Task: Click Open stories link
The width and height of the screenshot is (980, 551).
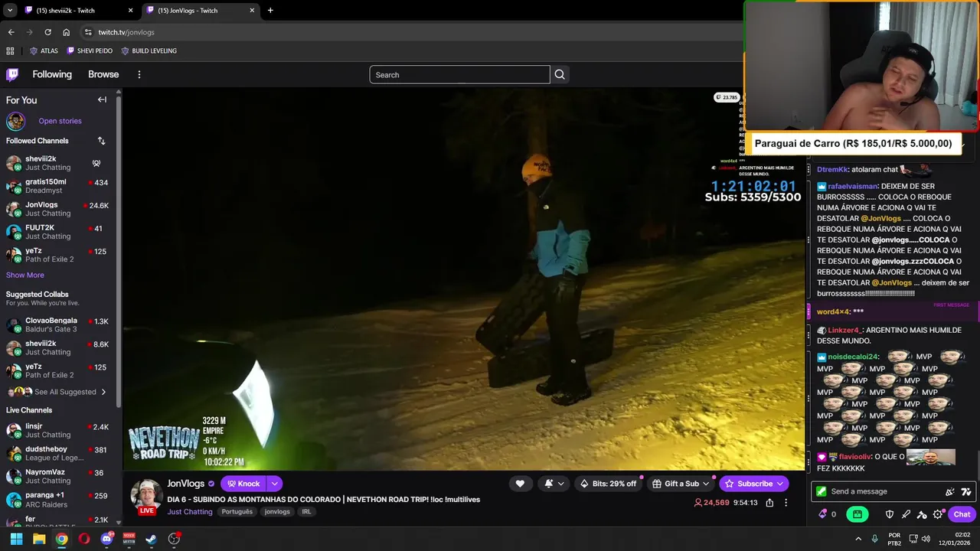Action: point(60,121)
